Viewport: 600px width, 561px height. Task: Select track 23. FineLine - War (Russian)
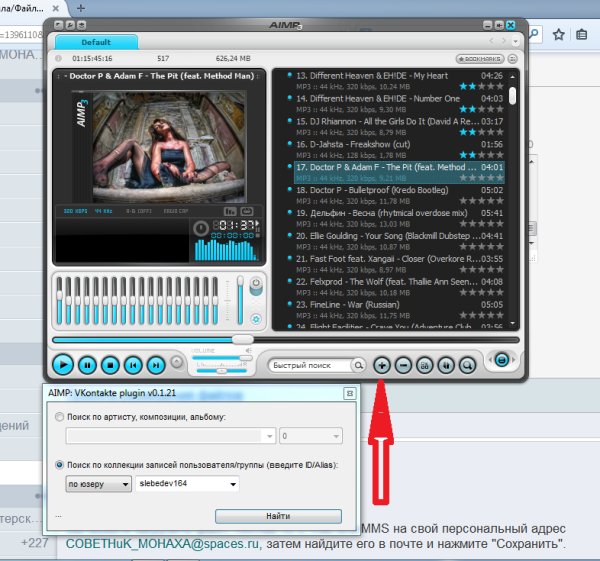pyautogui.click(x=399, y=310)
